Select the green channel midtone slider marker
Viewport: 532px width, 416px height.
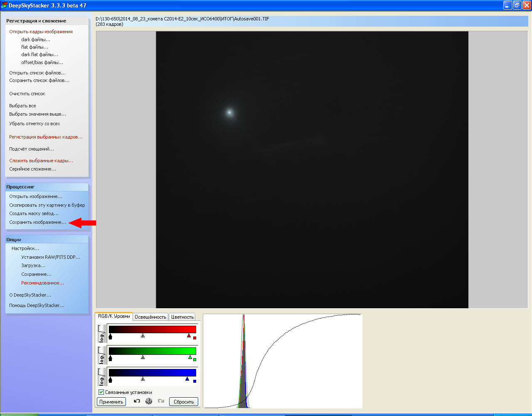tap(143, 357)
